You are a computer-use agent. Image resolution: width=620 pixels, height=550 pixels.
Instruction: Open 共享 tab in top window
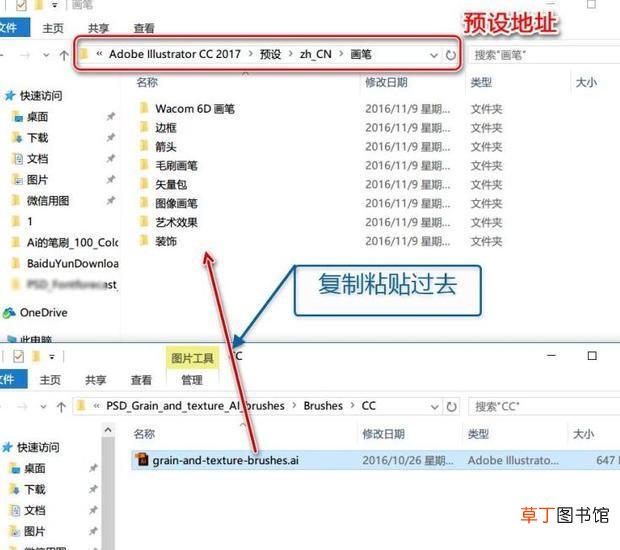[x=98, y=28]
